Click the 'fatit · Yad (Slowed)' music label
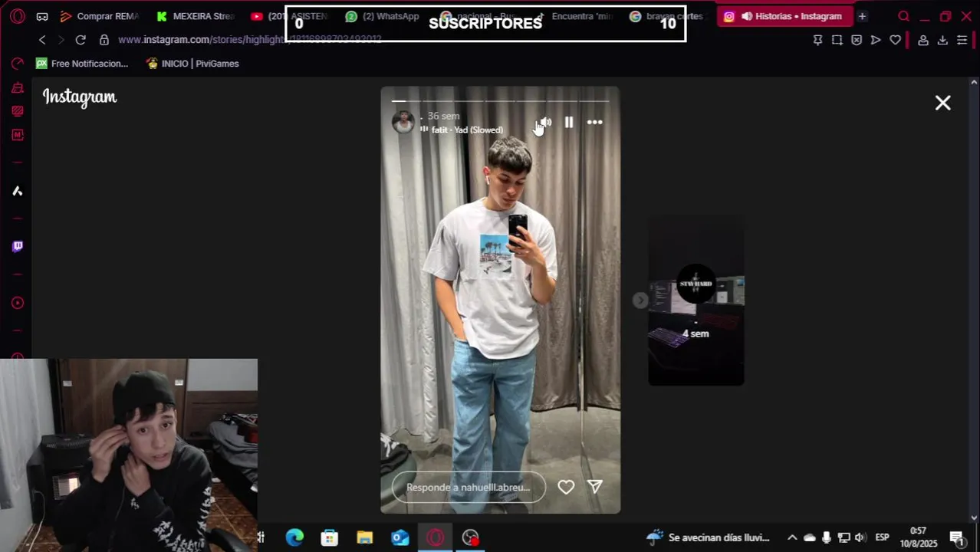 point(466,130)
